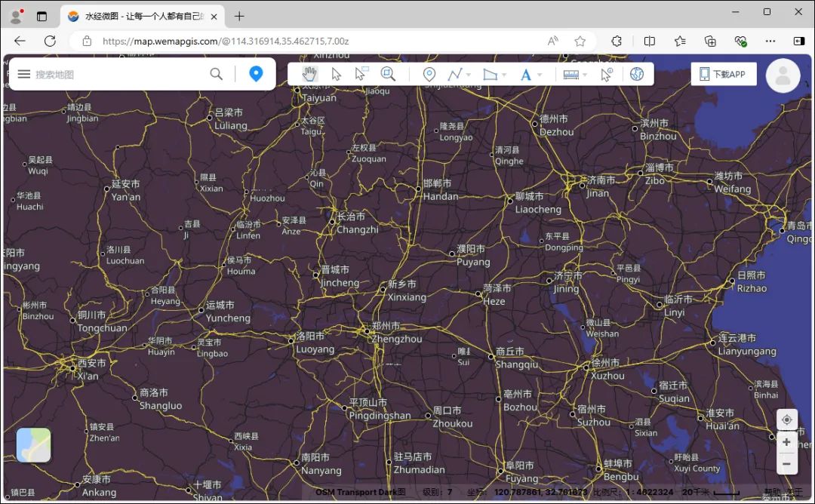This screenshot has width=815, height=504.
Task: Select the text label A tool
Action: (x=526, y=75)
